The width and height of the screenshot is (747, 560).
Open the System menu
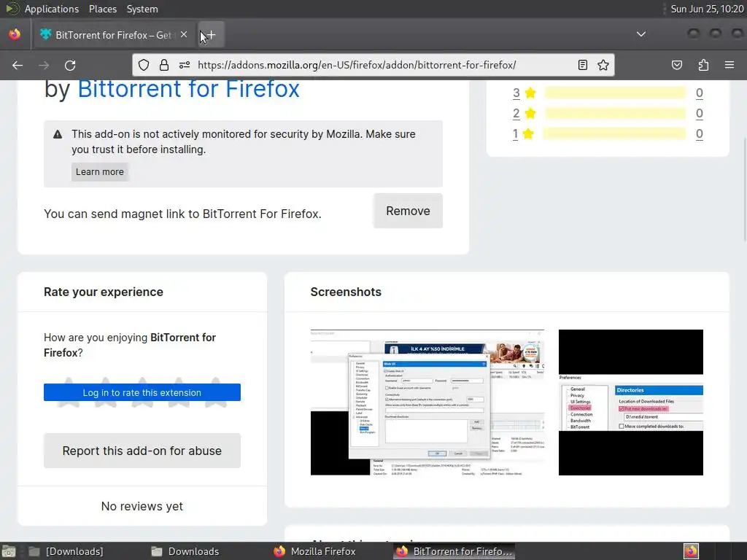point(142,9)
